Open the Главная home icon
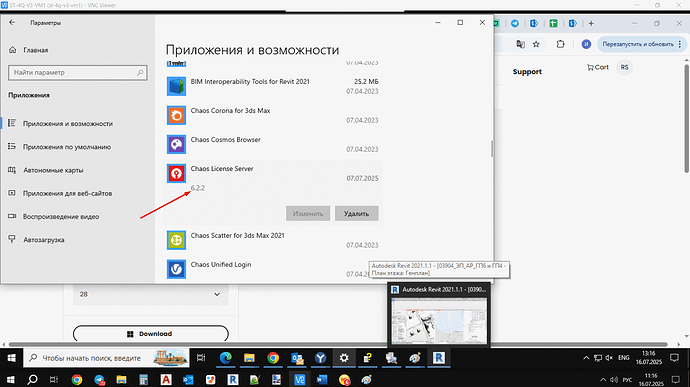This screenshot has width=690, height=387. pos(12,50)
